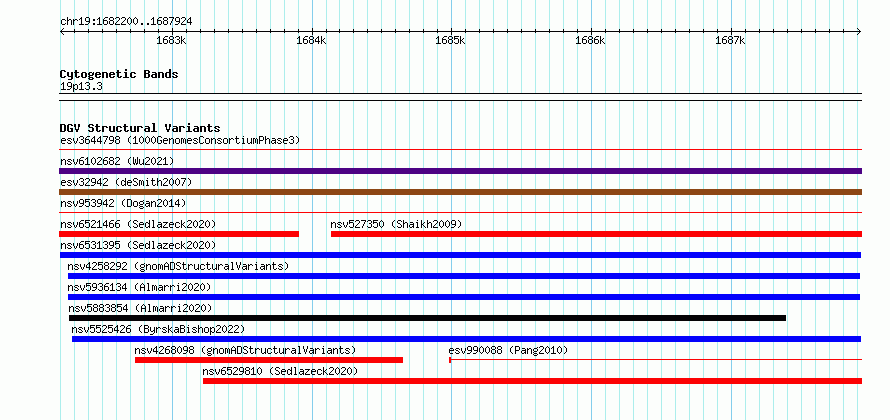Open nsv953942 (Dogan2014) variant label
Screen dimensions: 890x420
click(x=123, y=203)
